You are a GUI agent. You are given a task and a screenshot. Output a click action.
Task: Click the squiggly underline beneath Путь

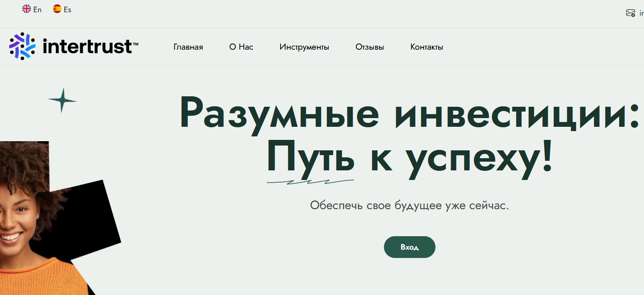point(310,182)
